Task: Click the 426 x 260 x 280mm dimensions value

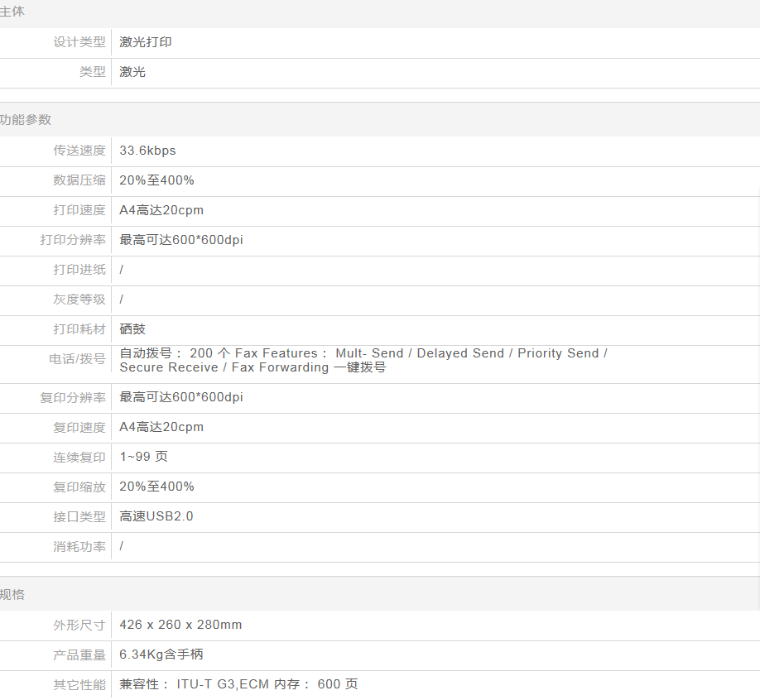Action: tap(180, 625)
